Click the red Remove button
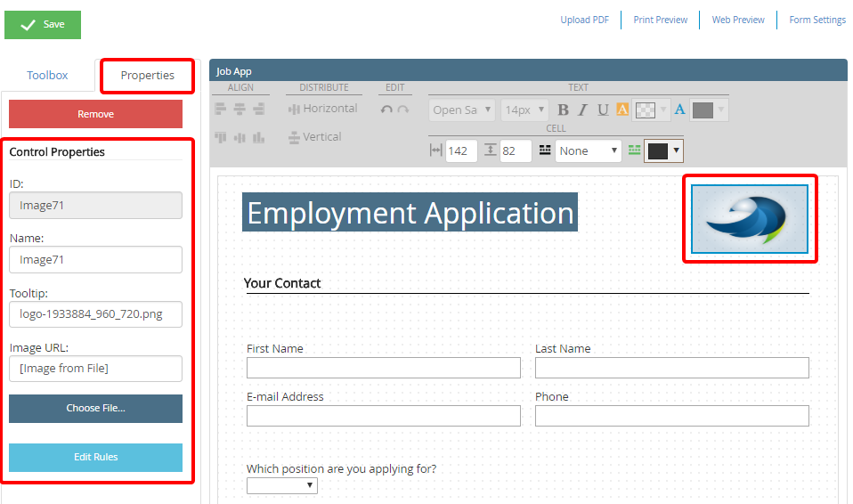Screen dimensions: 853x504 [x=95, y=114]
